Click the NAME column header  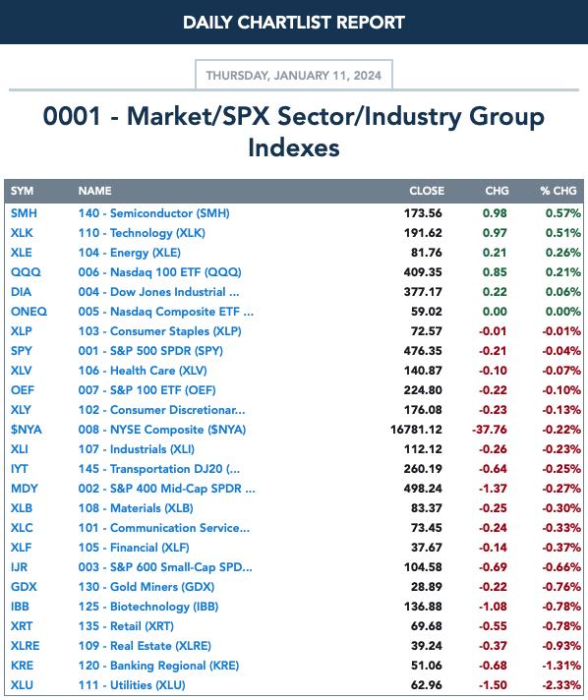point(94,191)
